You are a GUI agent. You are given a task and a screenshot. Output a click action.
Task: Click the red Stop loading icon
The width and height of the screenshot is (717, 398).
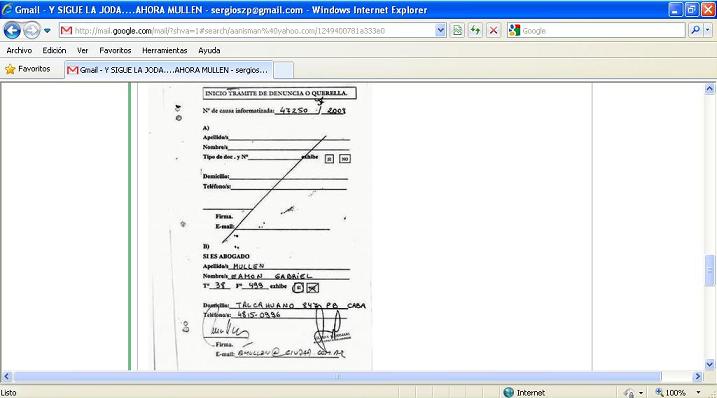(x=493, y=31)
